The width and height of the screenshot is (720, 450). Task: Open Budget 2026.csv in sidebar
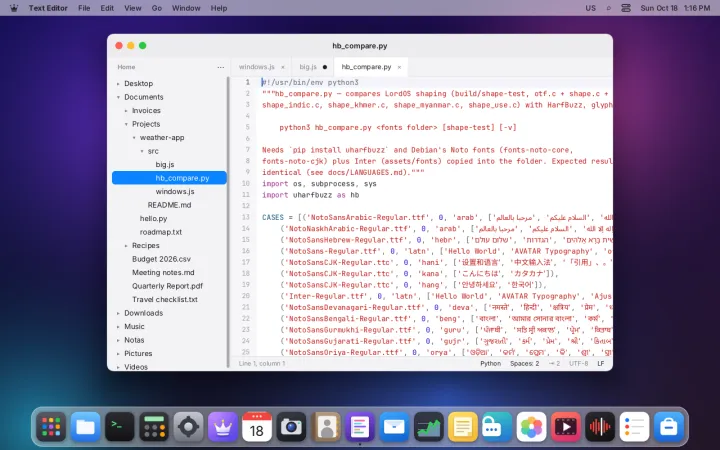(169, 259)
